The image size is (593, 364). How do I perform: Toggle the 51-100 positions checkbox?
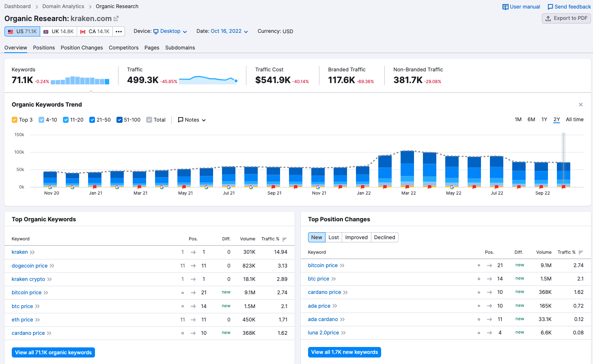[x=119, y=120]
